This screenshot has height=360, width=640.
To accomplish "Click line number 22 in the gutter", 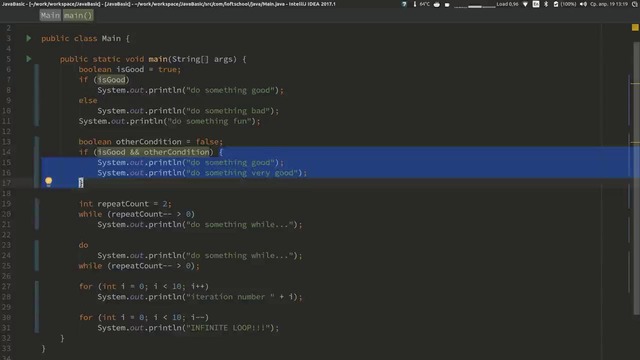I will (7, 235).
